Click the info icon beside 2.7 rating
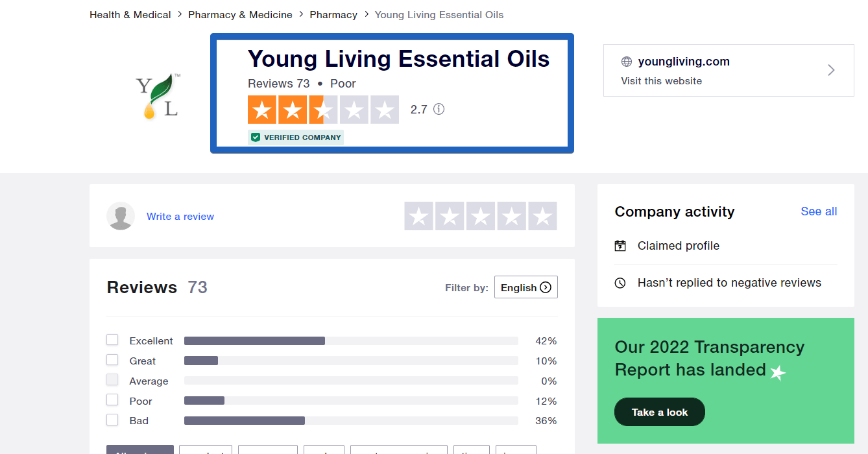The height and width of the screenshot is (454, 868). [439, 109]
